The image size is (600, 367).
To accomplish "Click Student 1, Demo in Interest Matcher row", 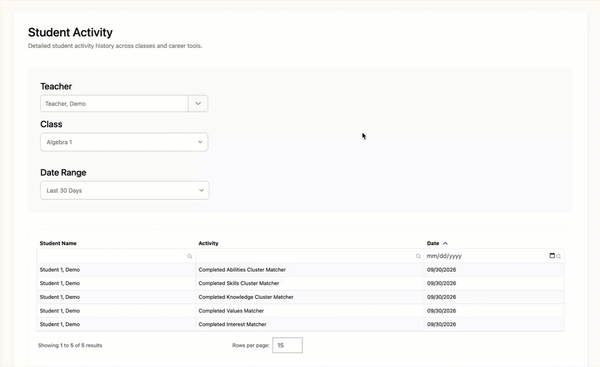I will (x=60, y=324).
